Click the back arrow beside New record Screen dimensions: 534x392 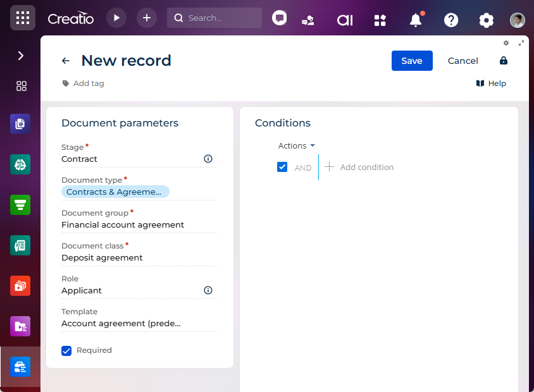(x=66, y=61)
